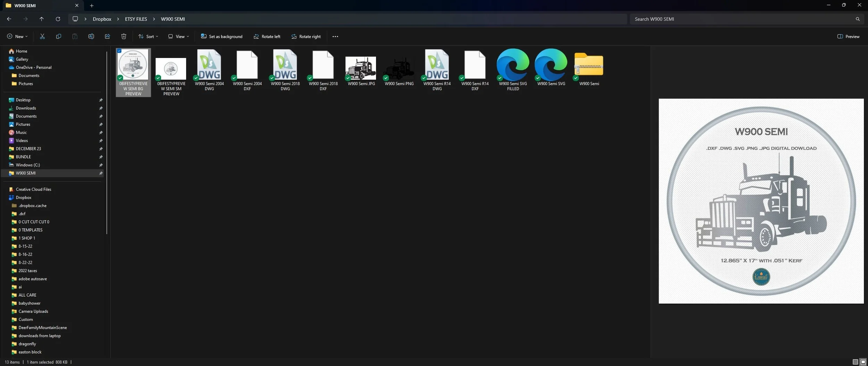The height and width of the screenshot is (366, 868).
Task: Select the W900 Semi SVG FILLED Edge file
Action: click(x=513, y=70)
